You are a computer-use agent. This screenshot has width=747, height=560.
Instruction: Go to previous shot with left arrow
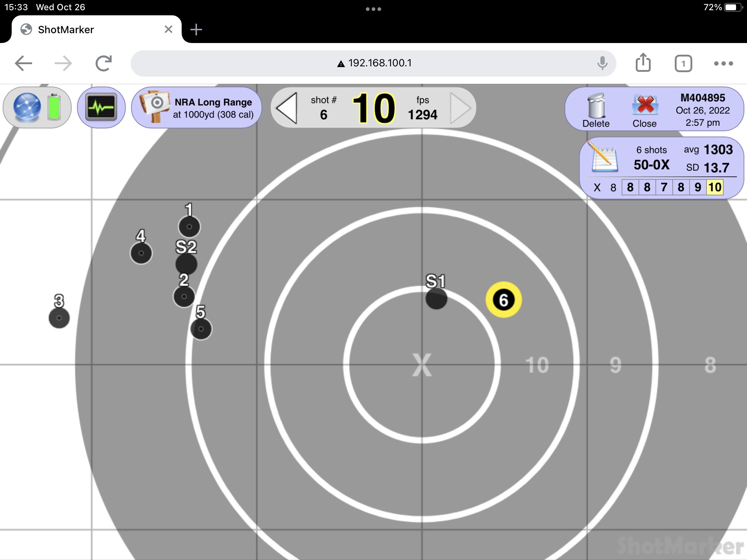287,108
